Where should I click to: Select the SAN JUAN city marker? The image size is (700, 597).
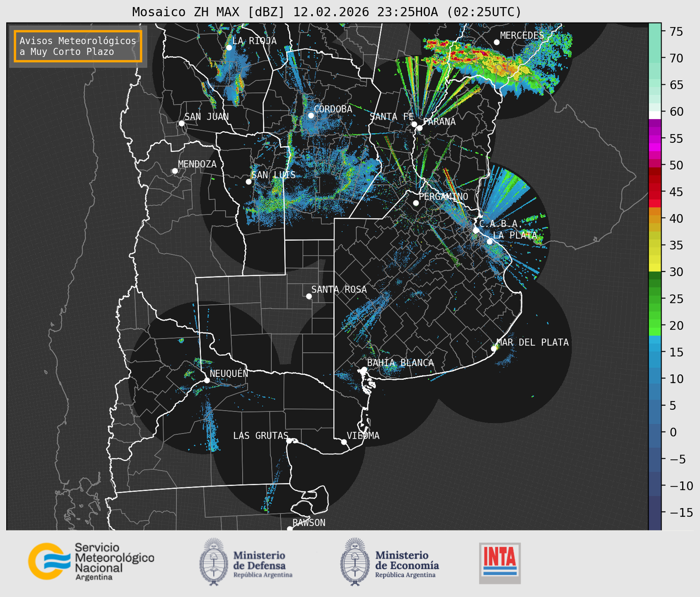pos(181,123)
